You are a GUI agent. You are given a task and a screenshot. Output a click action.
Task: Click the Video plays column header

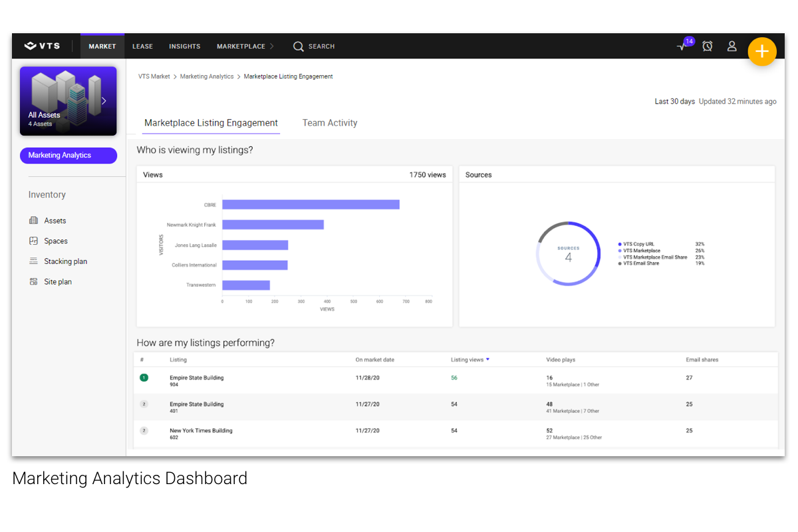(561, 360)
